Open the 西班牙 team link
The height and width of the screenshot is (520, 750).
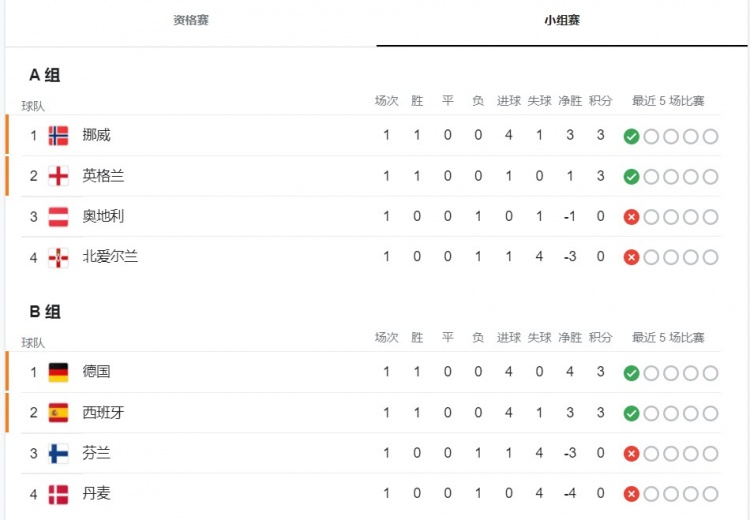click(x=103, y=412)
